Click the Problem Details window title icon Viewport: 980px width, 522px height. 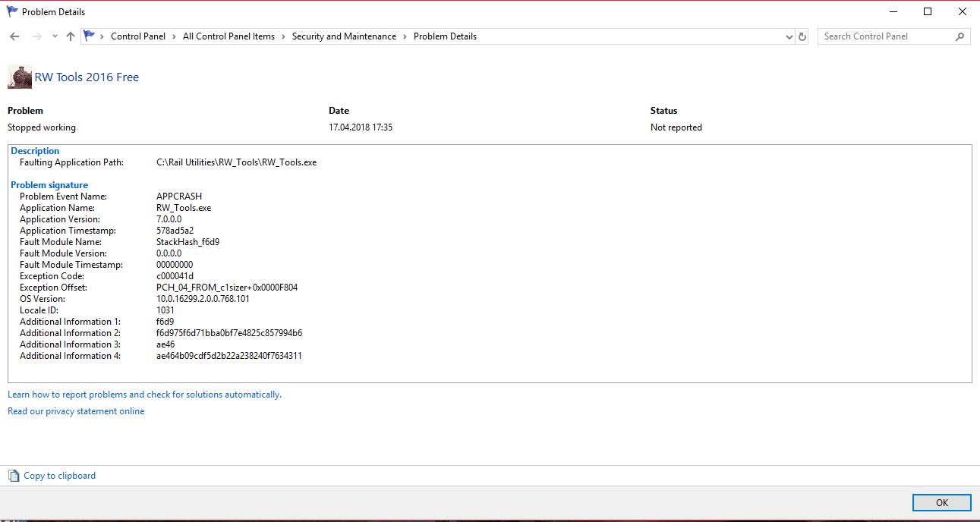pyautogui.click(x=12, y=12)
